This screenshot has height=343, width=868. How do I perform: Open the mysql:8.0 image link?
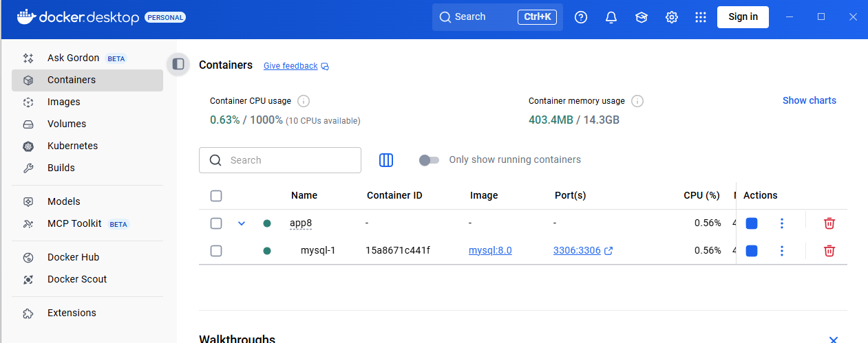pos(490,250)
